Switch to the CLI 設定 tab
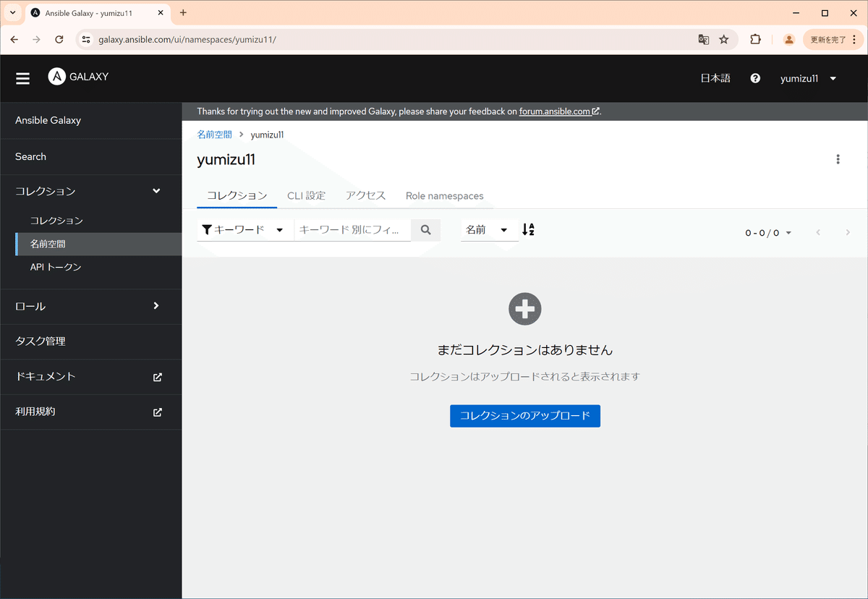This screenshot has height=599, width=868. point(306,196)
